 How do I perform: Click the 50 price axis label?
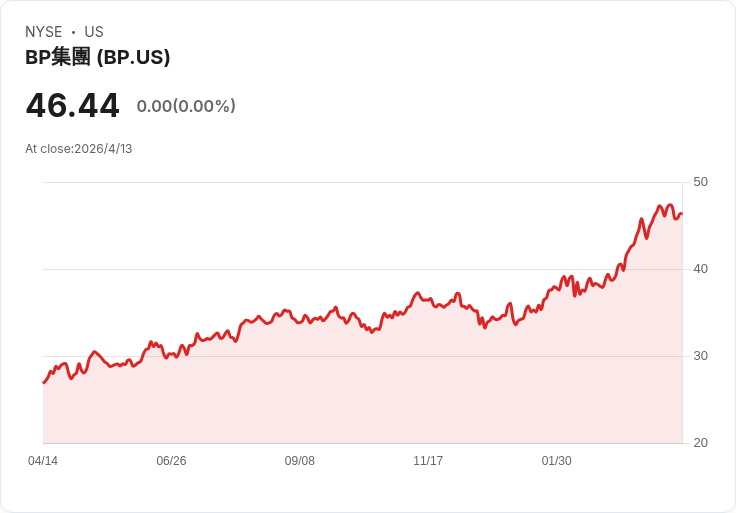click(700, 182)
